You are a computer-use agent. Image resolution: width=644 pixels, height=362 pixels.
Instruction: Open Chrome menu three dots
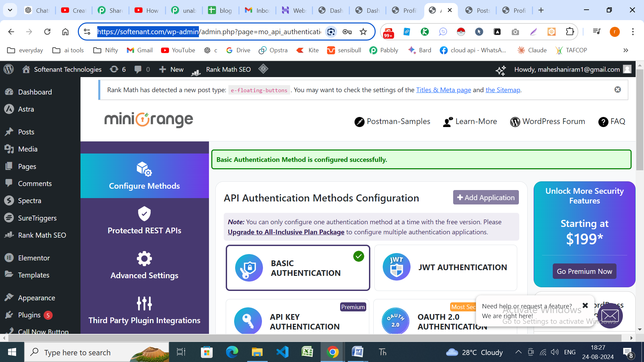pos(633,32)
